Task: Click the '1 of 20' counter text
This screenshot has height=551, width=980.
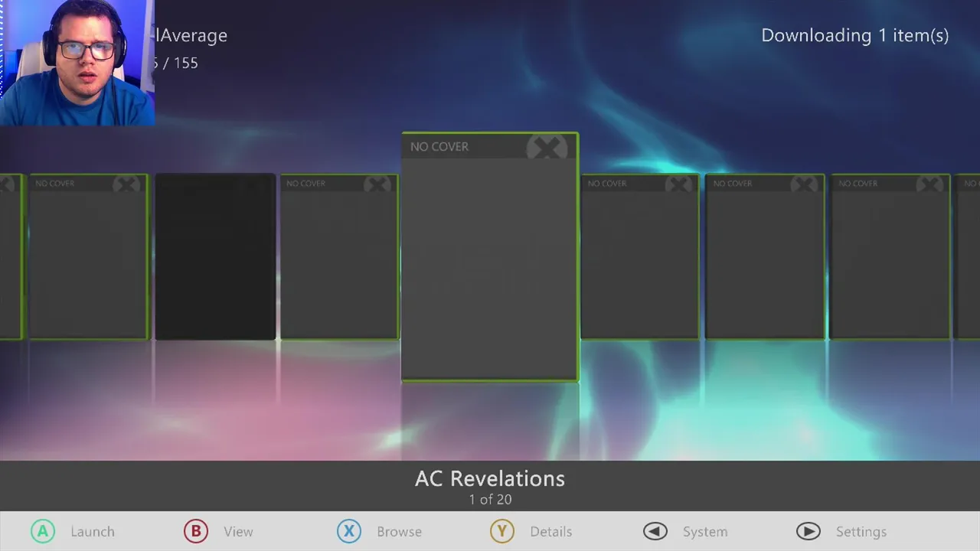Action: (490, 499)
